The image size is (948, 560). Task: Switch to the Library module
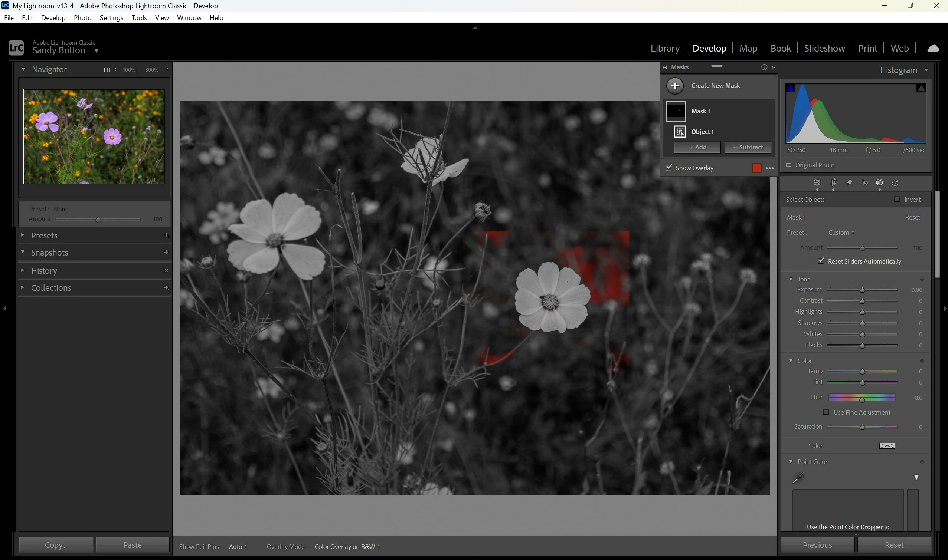tap(665, 48)
